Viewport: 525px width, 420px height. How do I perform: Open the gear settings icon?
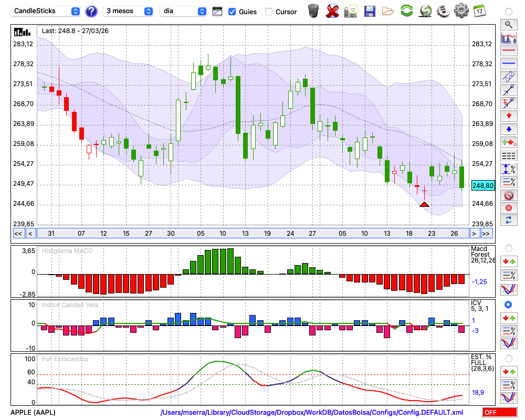461,11
